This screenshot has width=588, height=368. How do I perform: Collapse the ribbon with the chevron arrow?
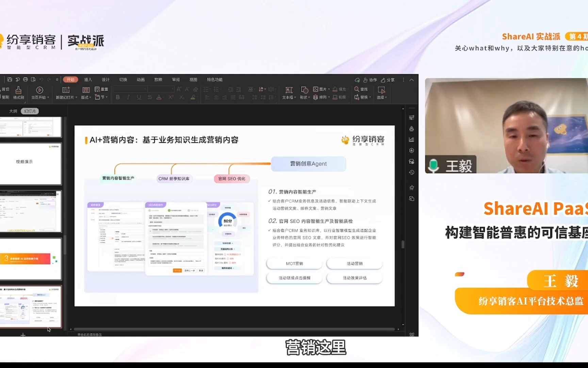(x=411, y=80)
